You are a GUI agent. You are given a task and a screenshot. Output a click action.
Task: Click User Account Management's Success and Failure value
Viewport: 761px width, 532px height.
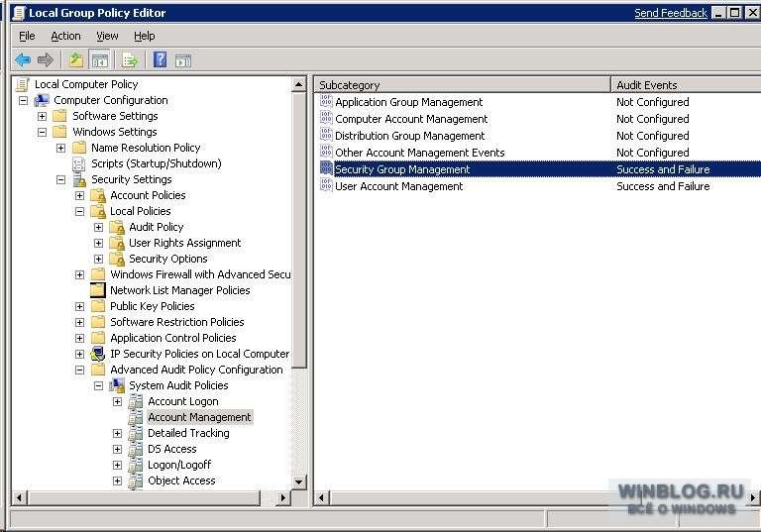point(663,186)
